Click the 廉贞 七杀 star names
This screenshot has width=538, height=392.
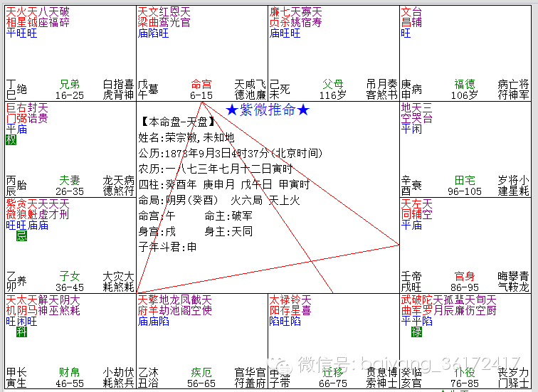point(280,17)
